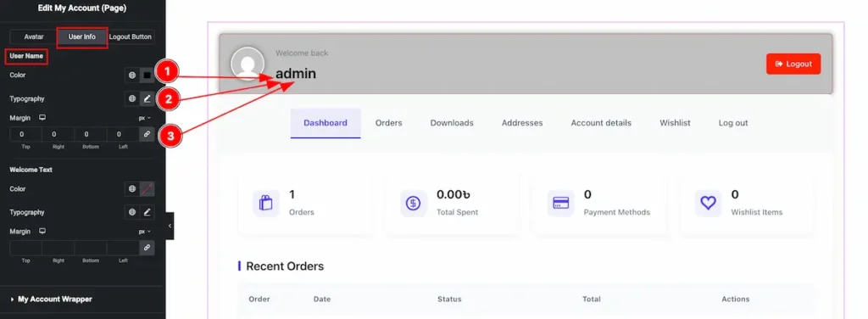Open User Name black color swatch
The image size is (868, 319).
coord(147,76)
